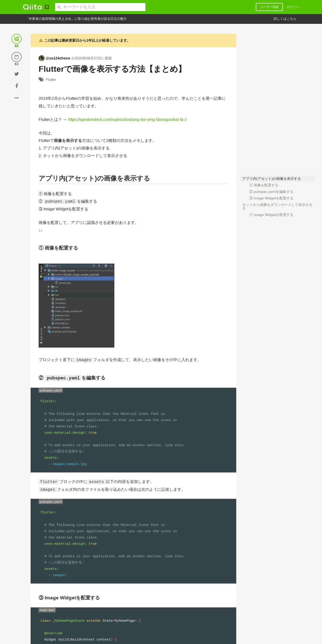Click the main.dart code label
The image size is (322, 644).
click(x=47, y=610)
